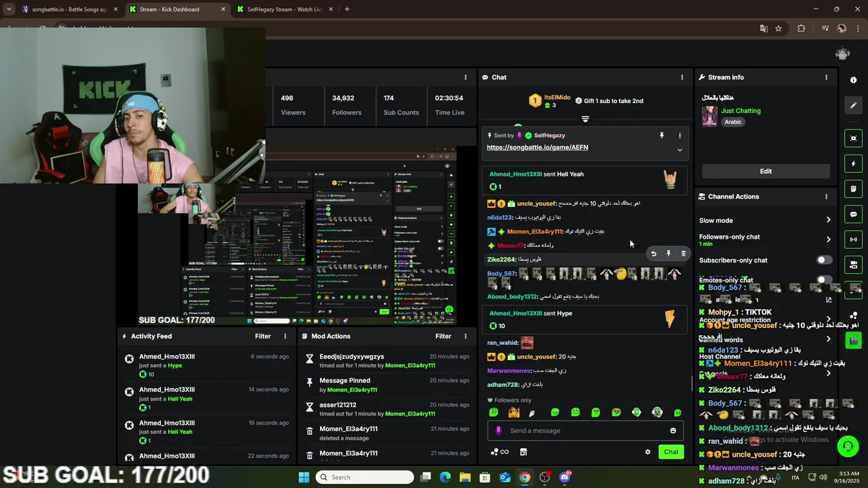Toggle the notes widget icon in the sidebar
The width and height of the screenshot is (868, 488).
click(853, 188)
